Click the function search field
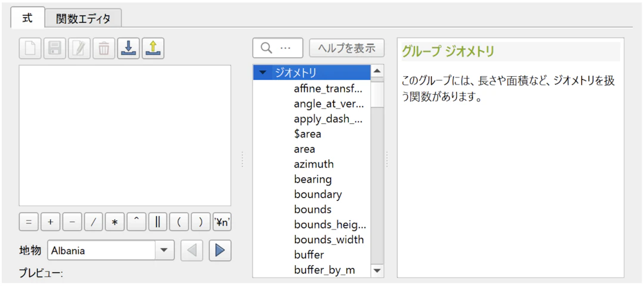 coord(278,48)
